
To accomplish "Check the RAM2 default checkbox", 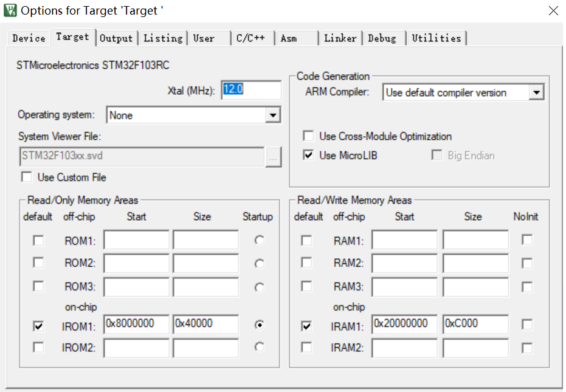I will click(x=306, y=263).
